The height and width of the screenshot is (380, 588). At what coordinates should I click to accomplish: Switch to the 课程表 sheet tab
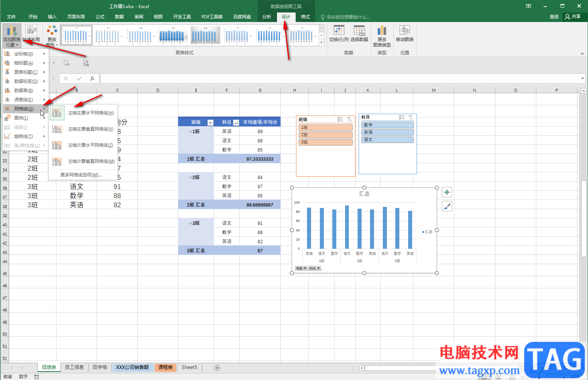pyautogui.click(x=165, y=367)
